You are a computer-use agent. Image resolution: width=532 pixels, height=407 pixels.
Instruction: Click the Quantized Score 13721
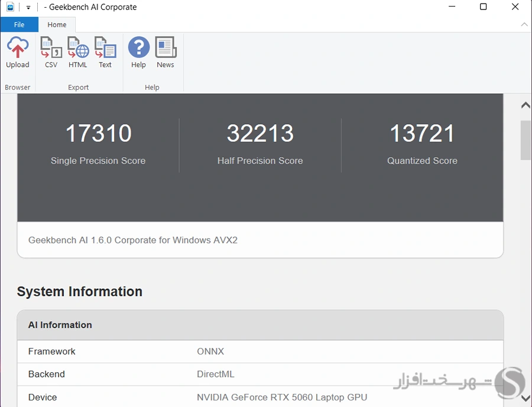[x=422, y=134]
